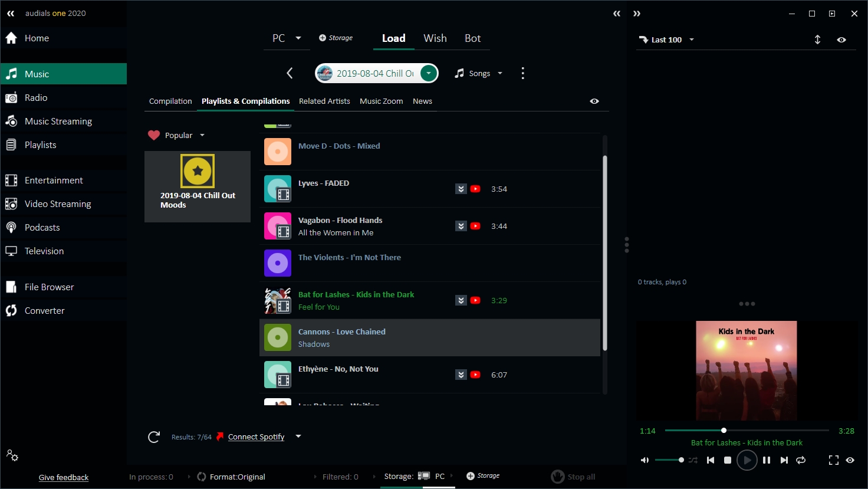Select the Music sidebar item

(63, 74)
